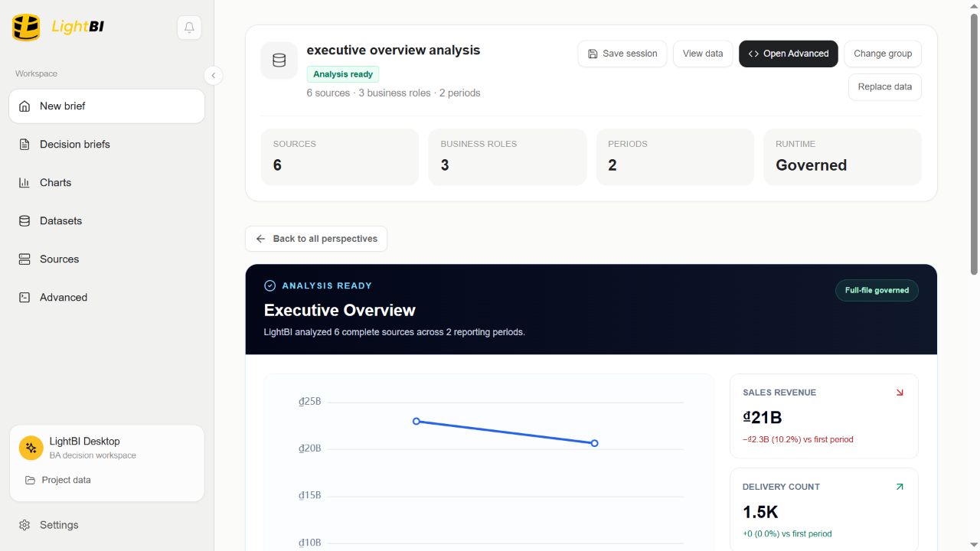The width and height of the screenshot is (980, 551).
Task: Click the LightBI Desktop sparkle avatar
Action: (31, 448)
